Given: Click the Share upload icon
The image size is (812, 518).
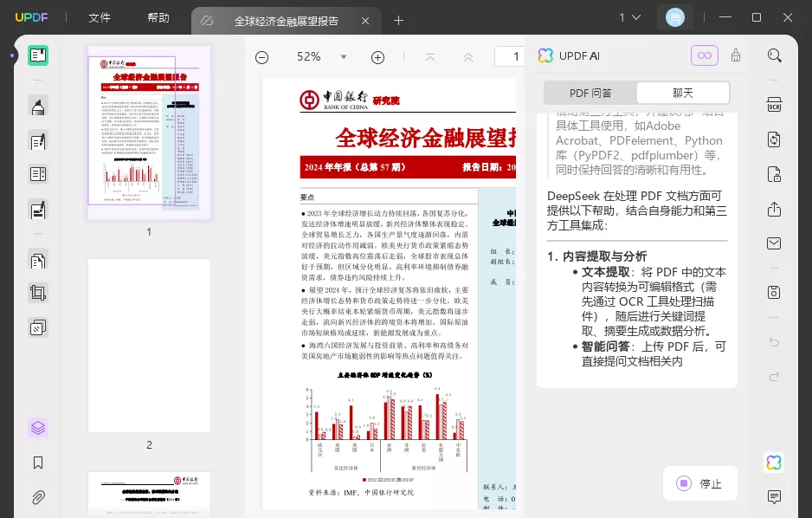Looking at the screenshot, I should [774, 210].
